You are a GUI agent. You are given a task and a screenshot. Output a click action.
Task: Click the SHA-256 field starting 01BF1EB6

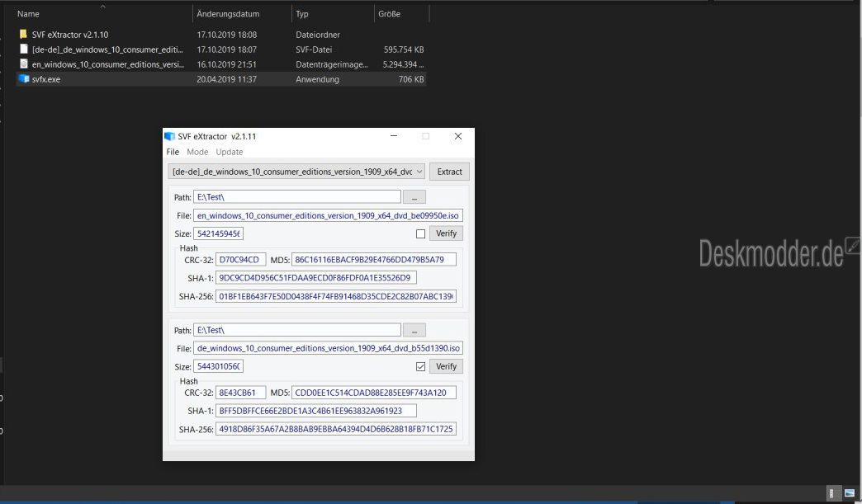(x=335, y=296)
